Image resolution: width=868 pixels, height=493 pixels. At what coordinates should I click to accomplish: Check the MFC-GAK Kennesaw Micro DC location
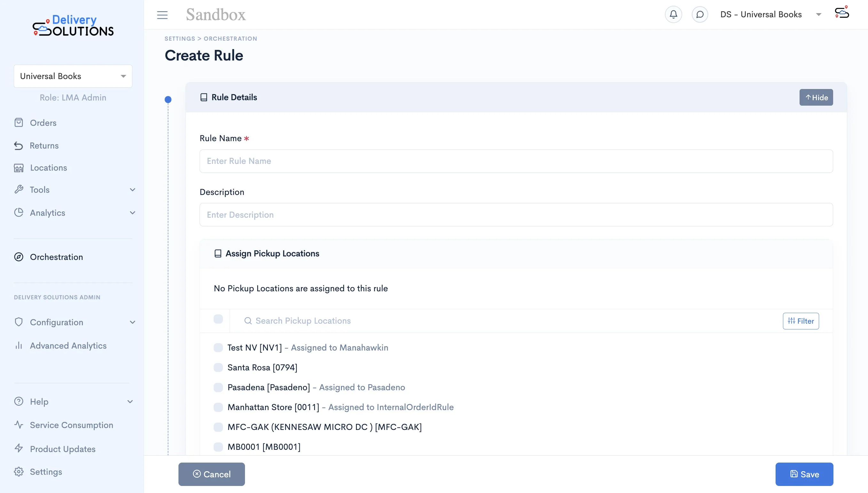(x=218, y=427)
